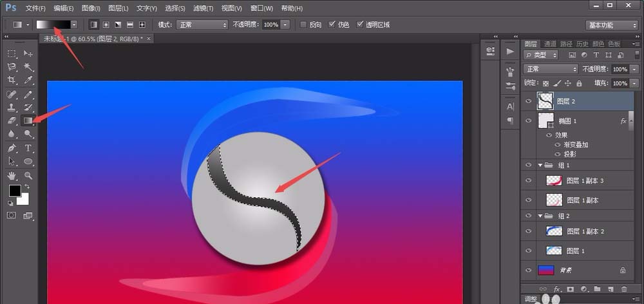Screen dimensions: 644x304
Task: Select the Eraser tool
Action: click(x=12, y=120)
